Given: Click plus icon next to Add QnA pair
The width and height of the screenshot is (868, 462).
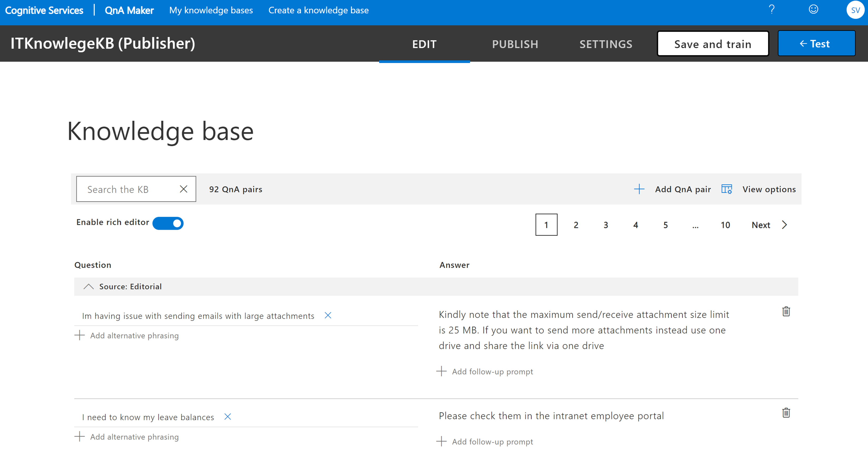Looking at the screenshot, I should [639, 189].
